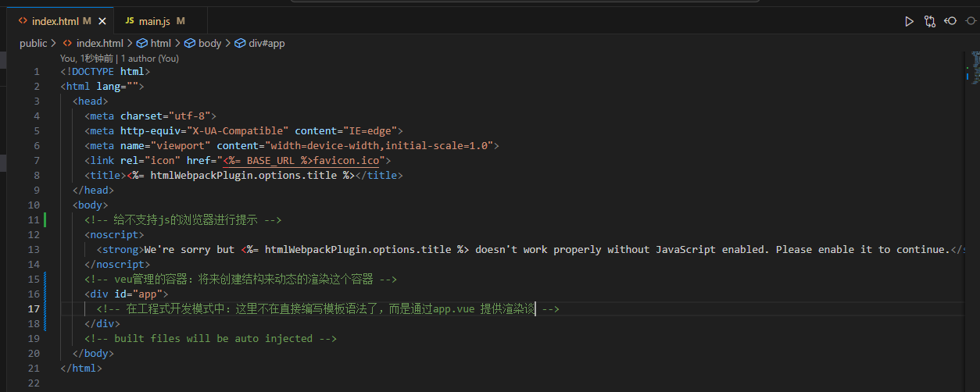Click the 在工程式开发模式中 comment
This screenshot has width=980, height=392.
pyautogui.click(x=328, y=309)
